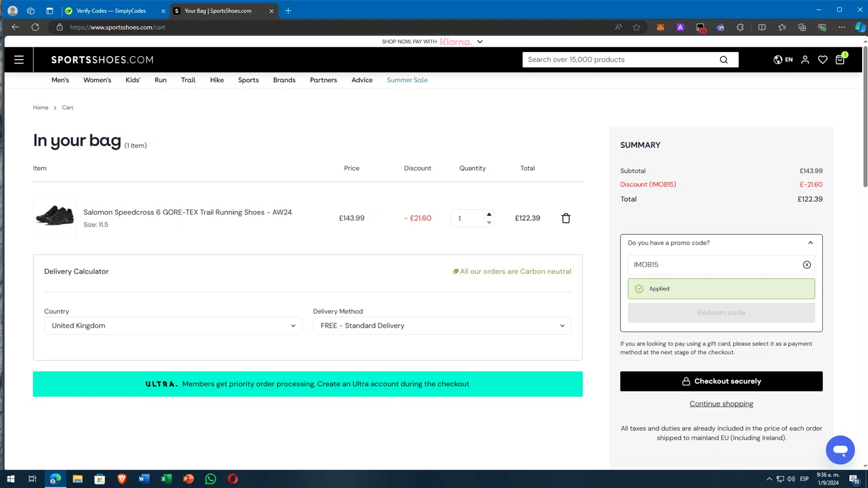Screen dimensions: 868x488
Task: Expand the Klarna banner chevron
Action: tap(480, 42)
